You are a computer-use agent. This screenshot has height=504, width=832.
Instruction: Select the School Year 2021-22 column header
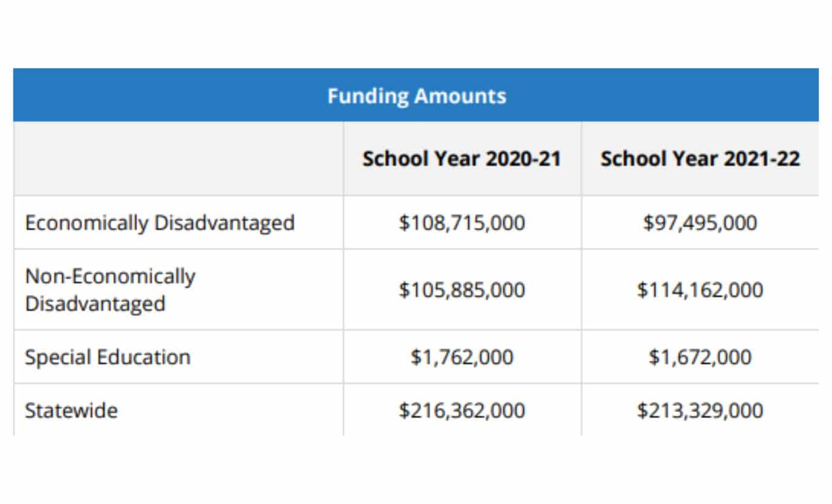coord(700,159)
